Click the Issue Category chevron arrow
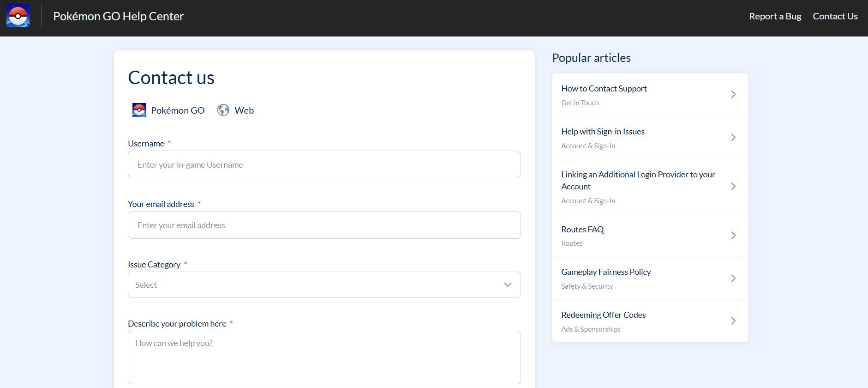This screenshot has width=868, height=388. (508, 285)
